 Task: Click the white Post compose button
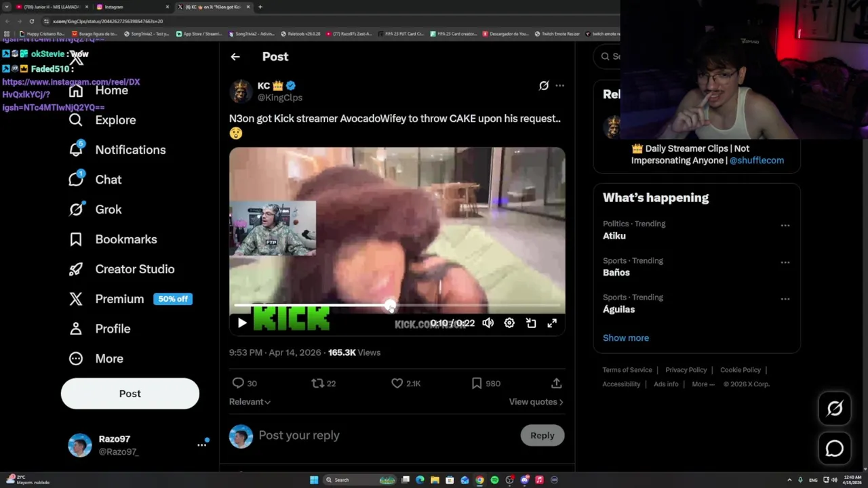[130, 394]
